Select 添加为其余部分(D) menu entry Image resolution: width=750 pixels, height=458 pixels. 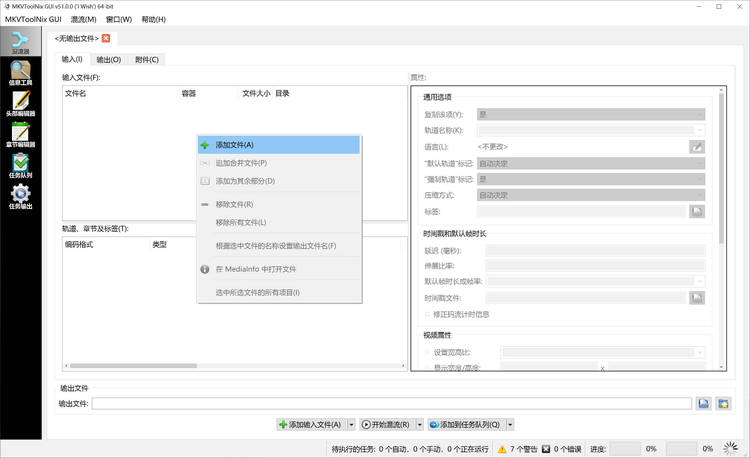point(279,181)
